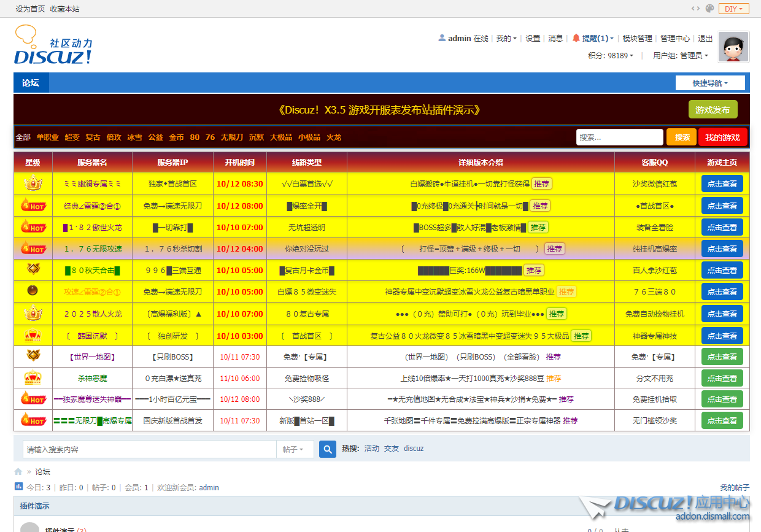Click 设为首页 link
761x532 pixels.
coord(30,9)
